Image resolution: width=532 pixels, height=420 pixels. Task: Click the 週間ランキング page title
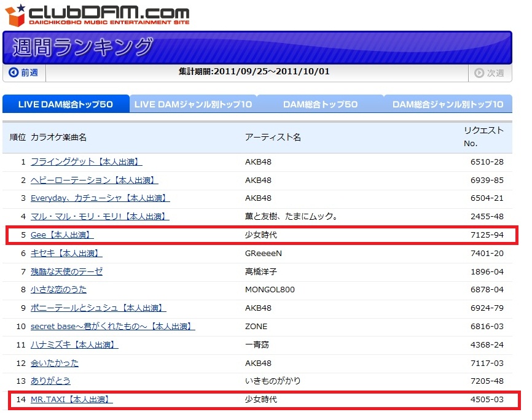[x=83, y=47]
